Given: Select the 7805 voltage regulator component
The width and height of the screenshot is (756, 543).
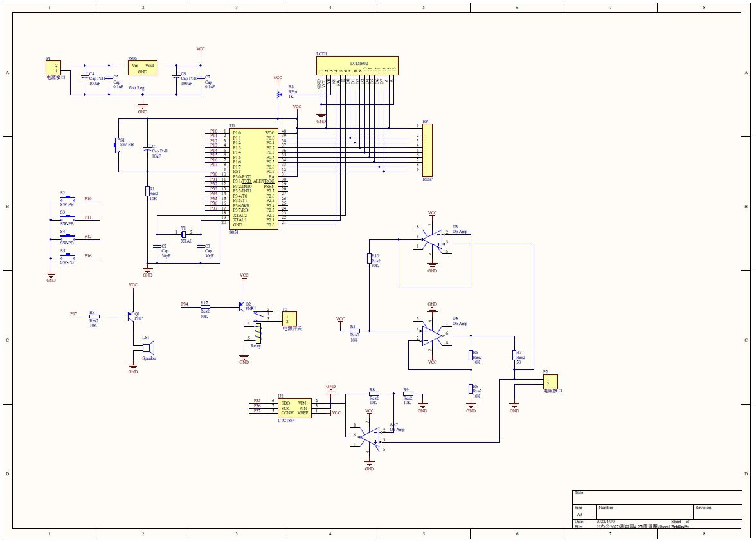Looking at the screenshot, I should pos(143,69).
